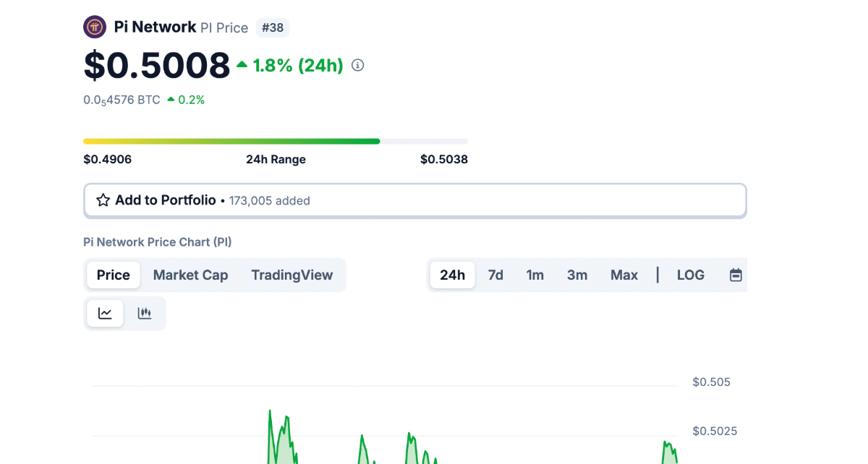
Task: Click the 0.2% BTC change value
Action: point(192,100)
